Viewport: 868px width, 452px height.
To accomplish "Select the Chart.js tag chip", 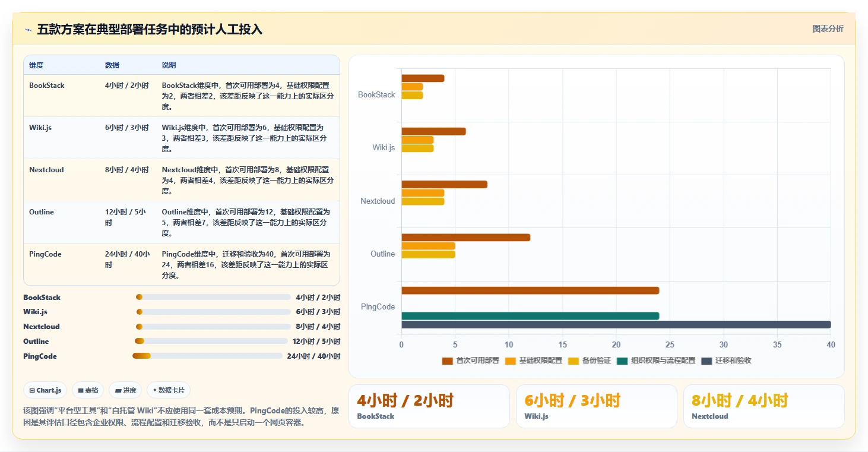I will (45, 390).
